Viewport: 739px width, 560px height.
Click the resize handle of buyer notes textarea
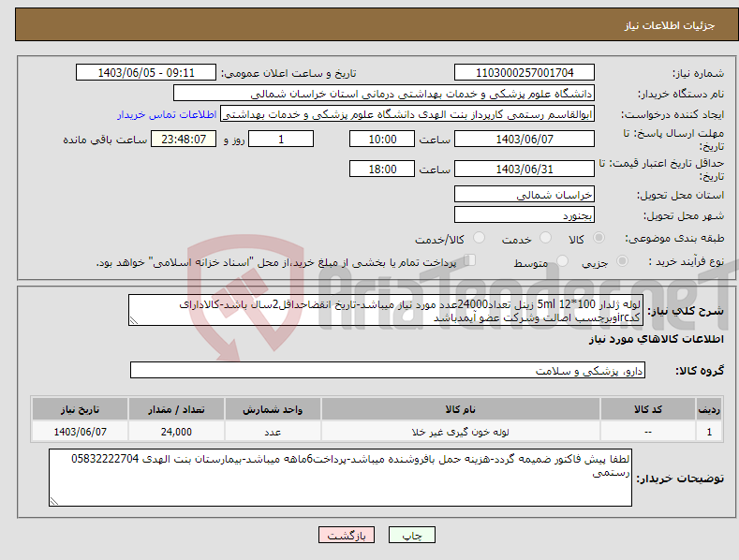coord(54,501)
